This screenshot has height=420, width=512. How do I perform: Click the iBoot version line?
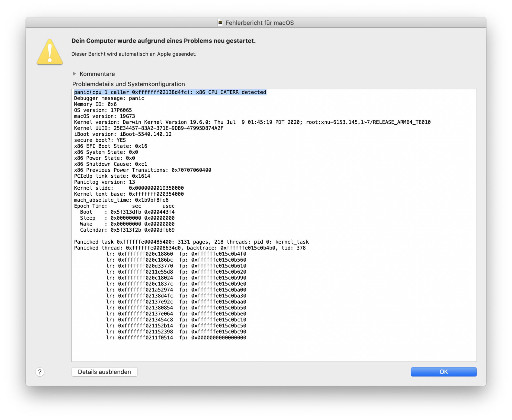(123, 134)
